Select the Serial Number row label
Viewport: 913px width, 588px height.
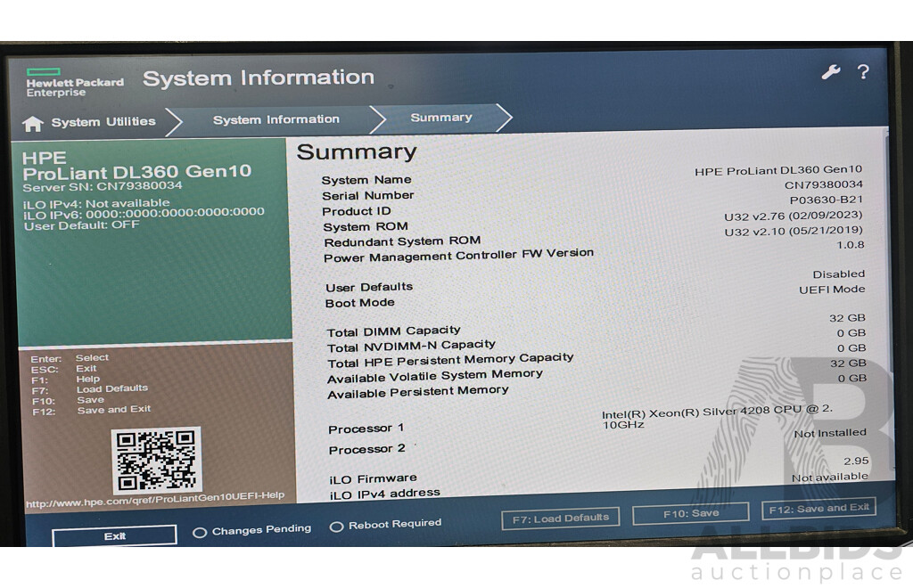click(x=368, y=195)
